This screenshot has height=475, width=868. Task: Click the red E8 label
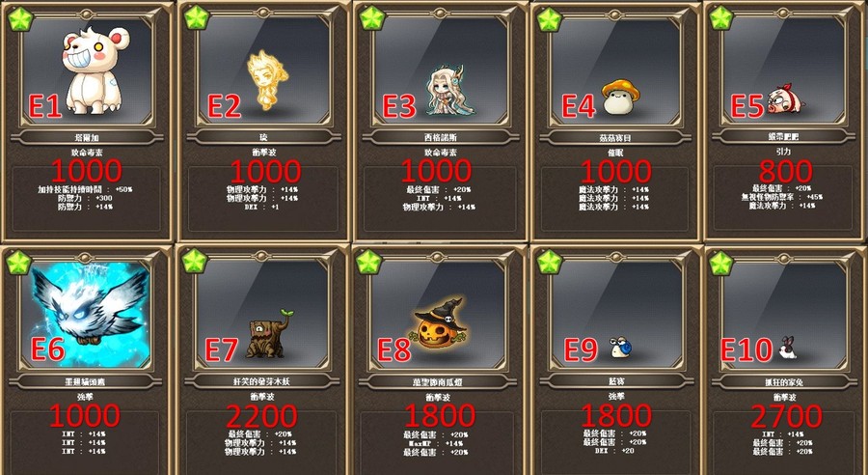[x=394, y=350]
